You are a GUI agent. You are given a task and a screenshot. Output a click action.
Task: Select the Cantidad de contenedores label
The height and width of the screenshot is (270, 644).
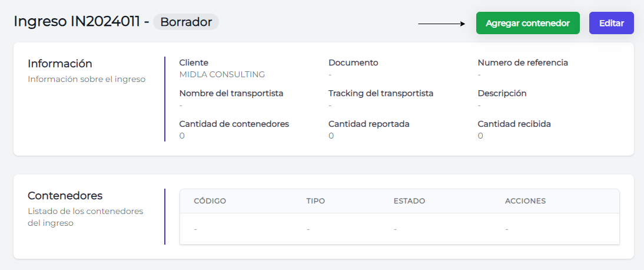(x=234, y=124)
